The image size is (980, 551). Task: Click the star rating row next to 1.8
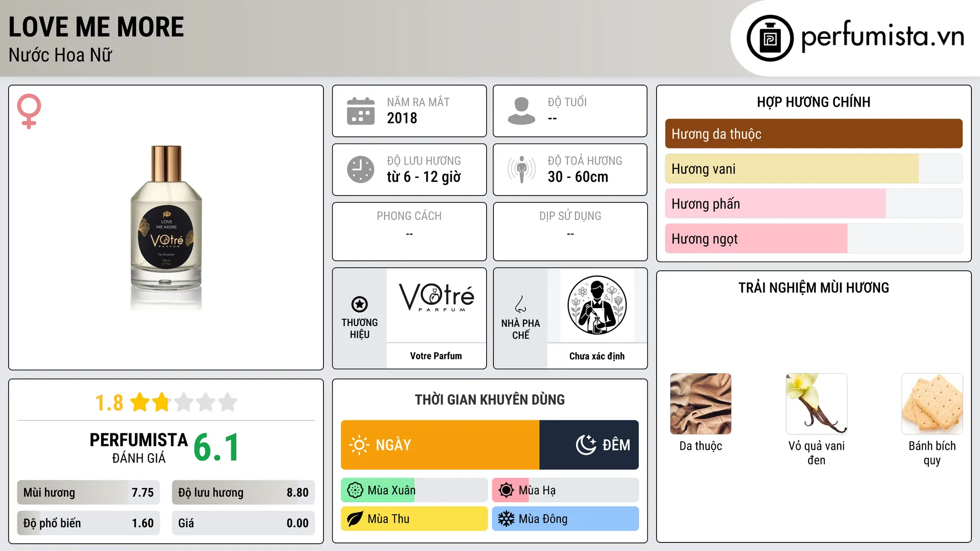(184, 402)
